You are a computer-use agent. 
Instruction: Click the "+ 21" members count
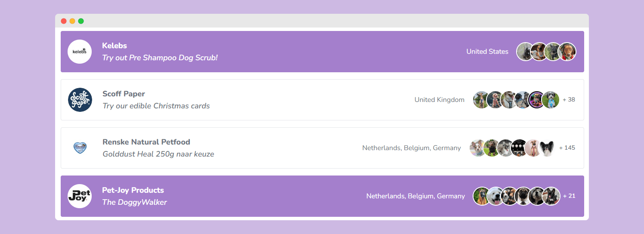[x=569, y=196]
